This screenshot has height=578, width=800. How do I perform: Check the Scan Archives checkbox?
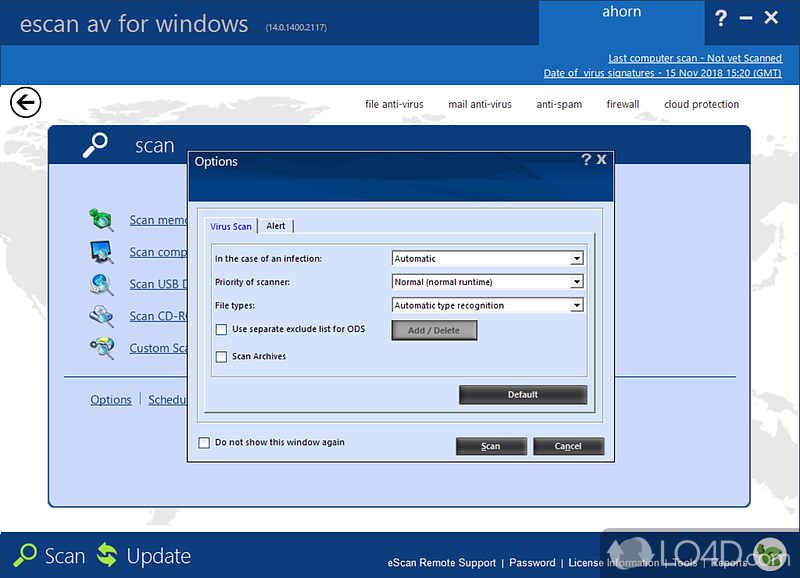222,356
